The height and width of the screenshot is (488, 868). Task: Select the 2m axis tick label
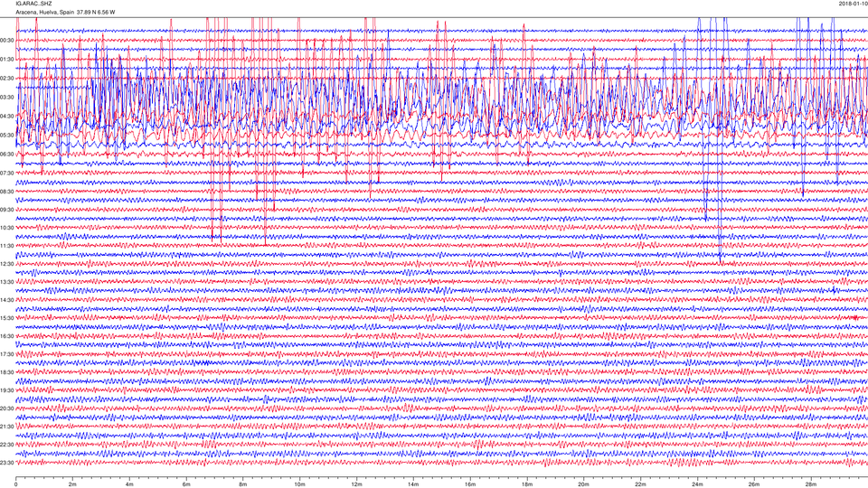tap(72, 484)
